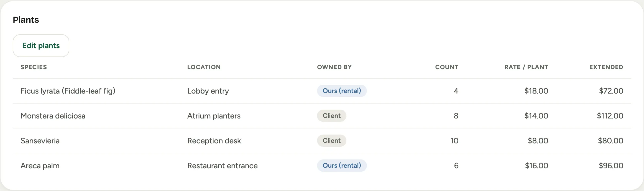
Task: Select the Lobby entry location cell
Action: click(208, 91)
